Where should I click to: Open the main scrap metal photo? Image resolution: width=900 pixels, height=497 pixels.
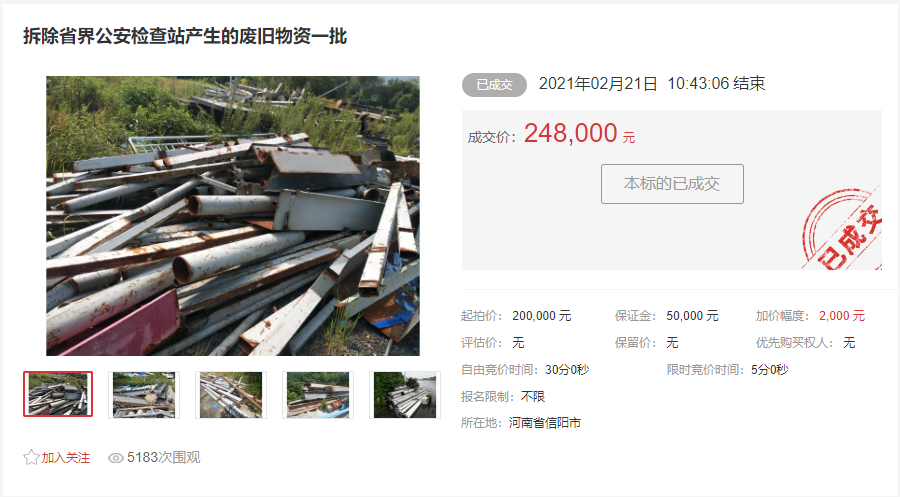pos(233,216)
